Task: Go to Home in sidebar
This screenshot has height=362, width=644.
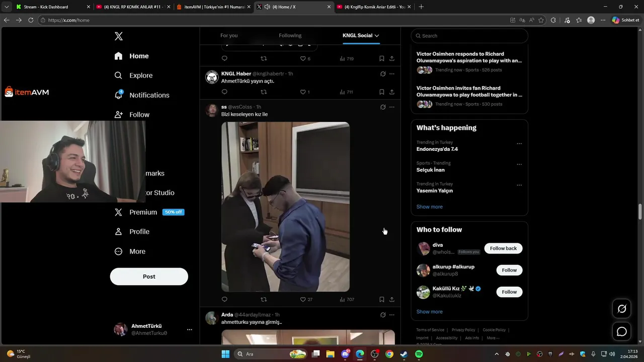Action: [131, 56]
